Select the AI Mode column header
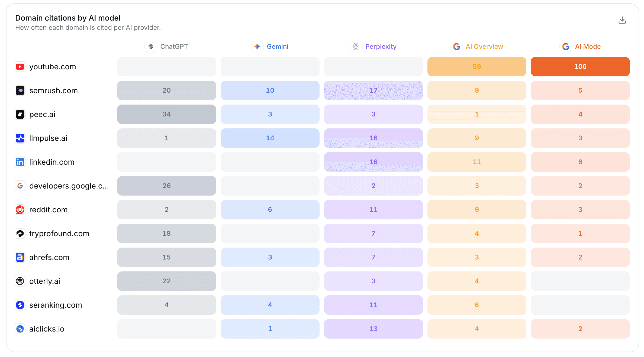 [x=580, y=47]
